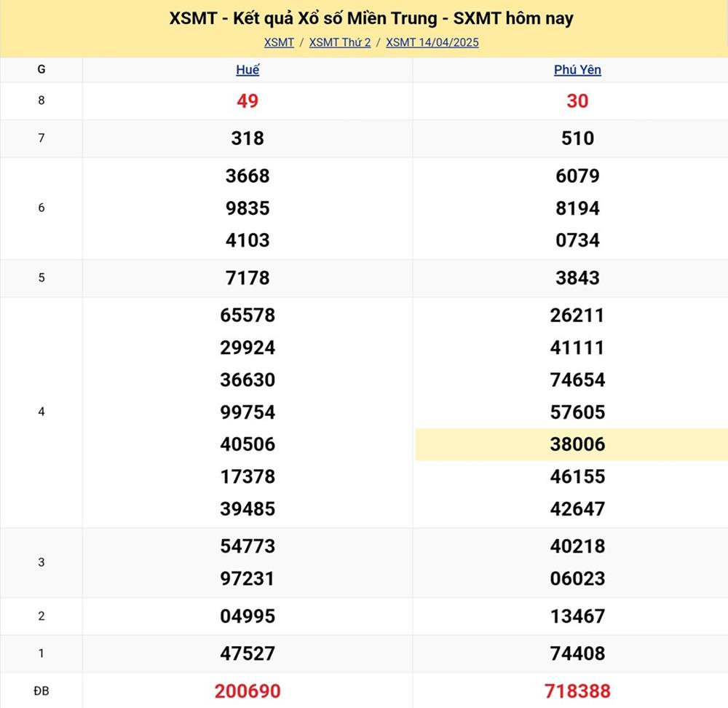The image size is (728, 708).
Task: Click the G column header cell
Action: [x=41, y=70]
